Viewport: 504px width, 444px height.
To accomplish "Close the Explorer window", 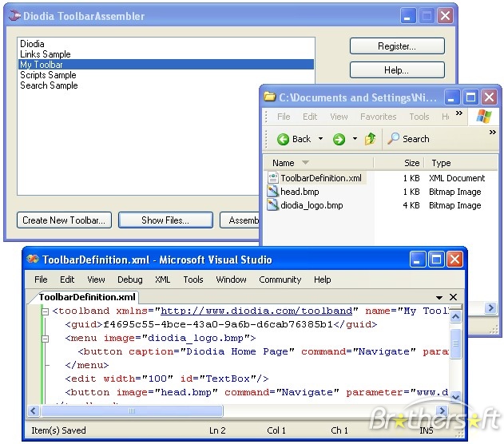I will pos(489,97).
